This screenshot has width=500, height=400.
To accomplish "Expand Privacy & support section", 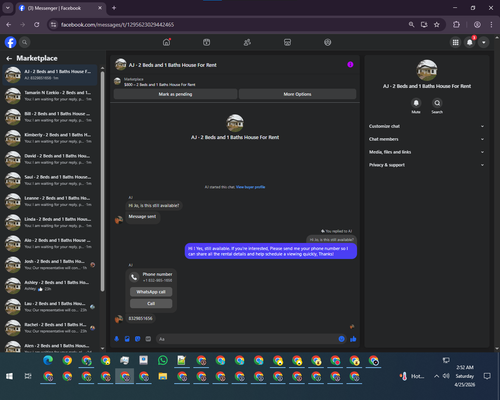I will [x=426, y=165].
